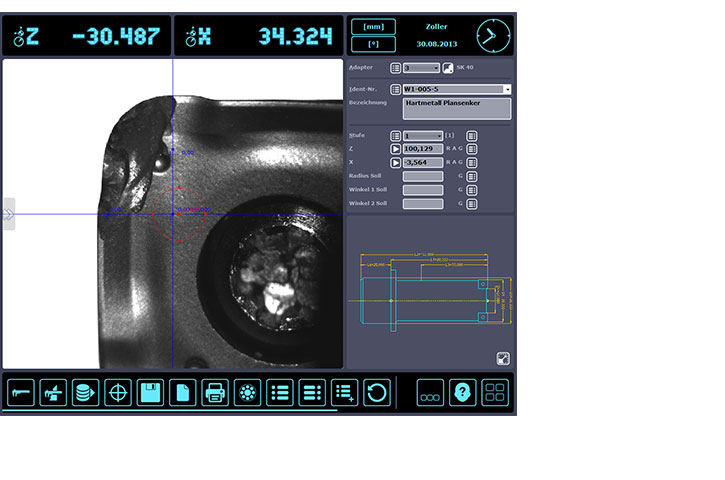Click the Radius Soll input field

click(x=422, y=176)
